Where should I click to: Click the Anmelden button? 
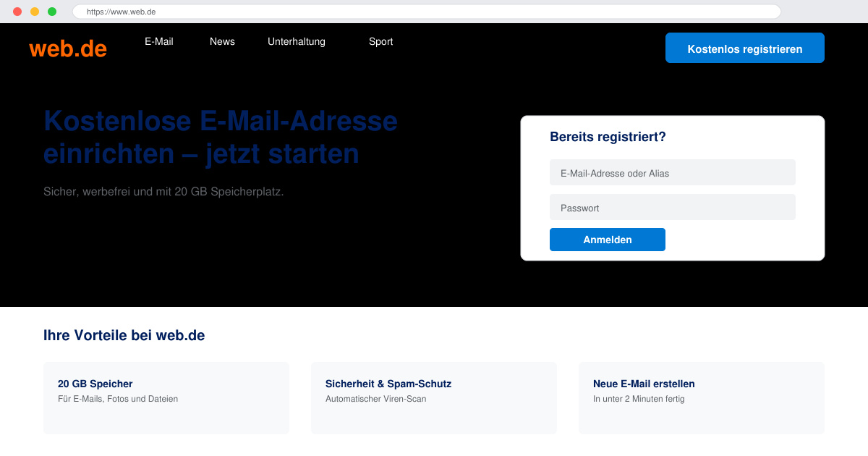tap(608, 240)
